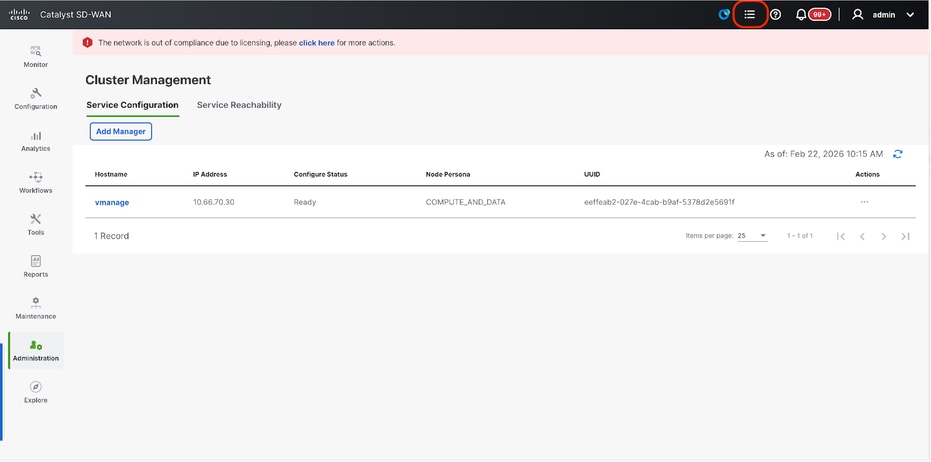Open the Explore compass section
Screen dimensions: 931x462
[36, 393]
